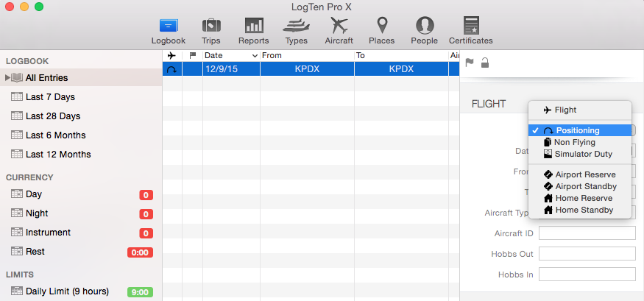Open the Places section
This screenshot has width=644, height=301.
click(x=381, y=31)
